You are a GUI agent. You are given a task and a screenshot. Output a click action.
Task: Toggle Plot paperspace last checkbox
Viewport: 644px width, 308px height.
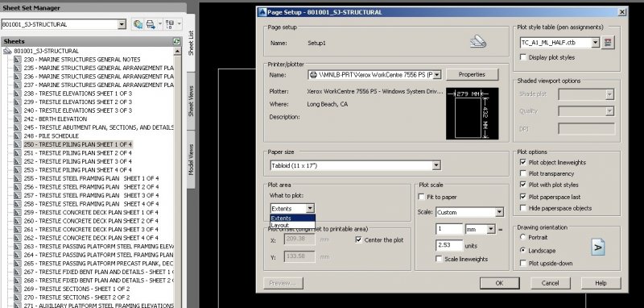[x=523, y=197]
